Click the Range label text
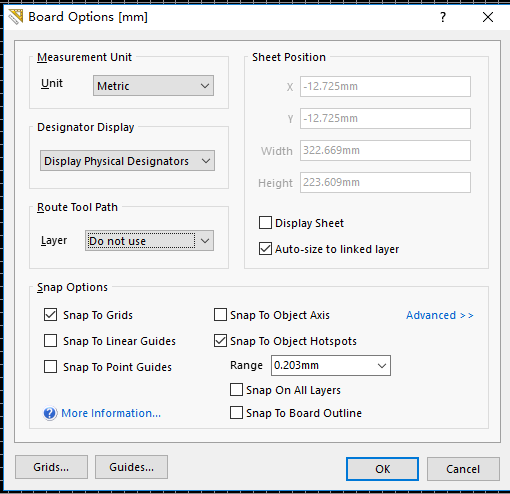The image size is (510, 494). (246, 365)
